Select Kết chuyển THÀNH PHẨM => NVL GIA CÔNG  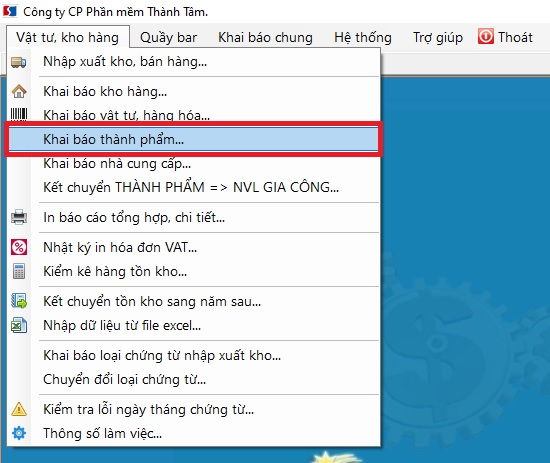click(x=194, y=187)
